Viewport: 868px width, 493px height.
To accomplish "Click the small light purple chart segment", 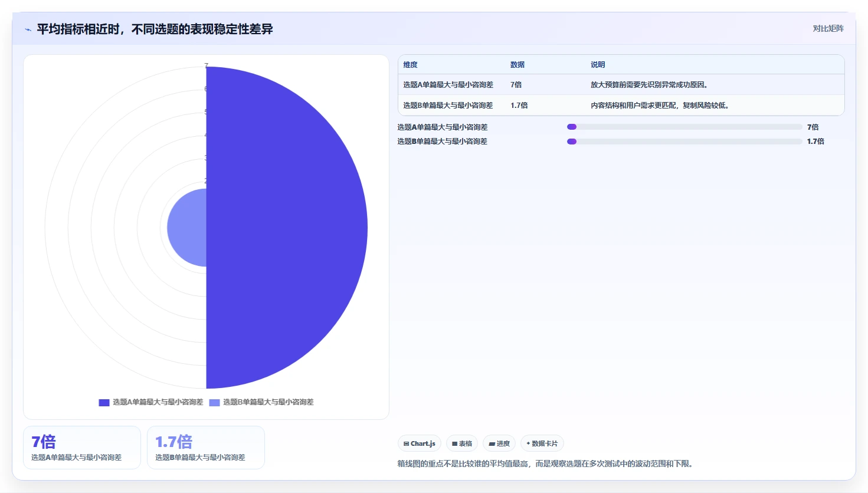I will coord(186,228).
